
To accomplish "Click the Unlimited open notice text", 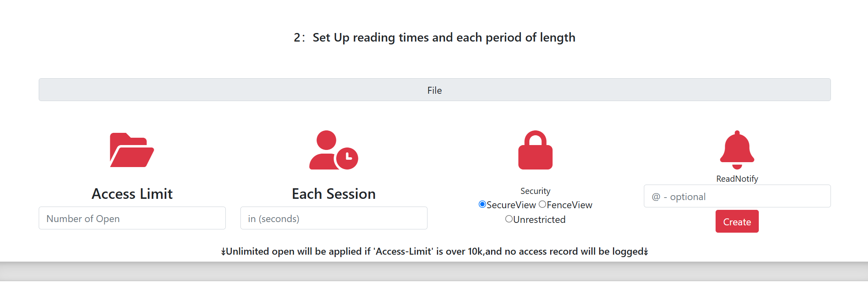I will tap(434, 251).
